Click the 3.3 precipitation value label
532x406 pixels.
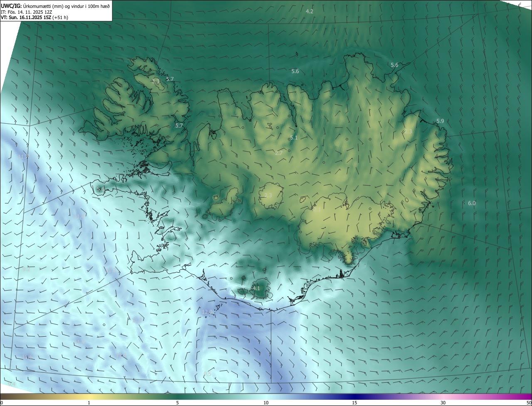(x=156, y=81)
